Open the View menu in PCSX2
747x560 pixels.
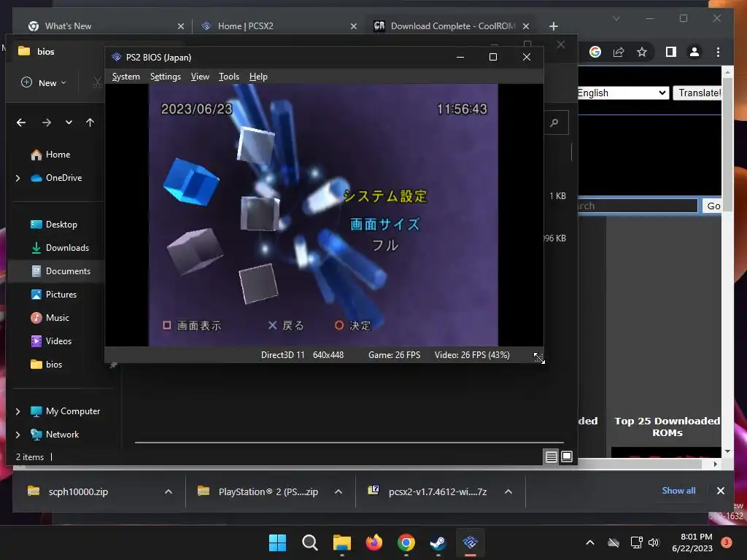200,77
